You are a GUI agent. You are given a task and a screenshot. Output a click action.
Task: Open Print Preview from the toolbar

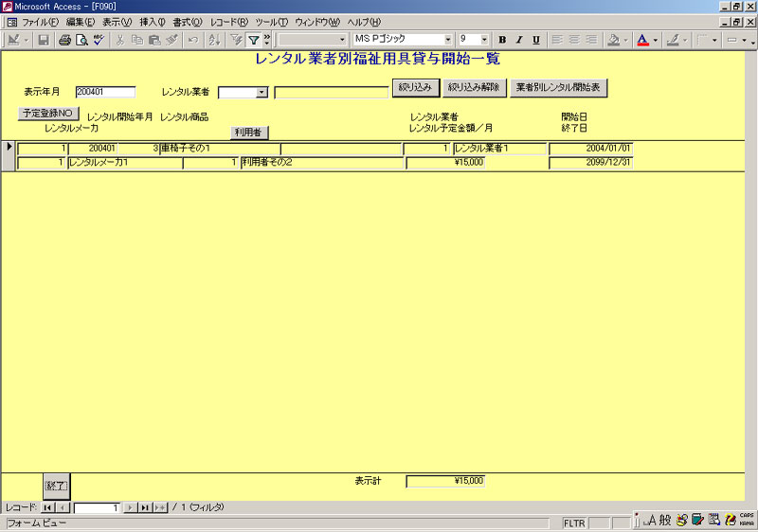tap(81, 40)
